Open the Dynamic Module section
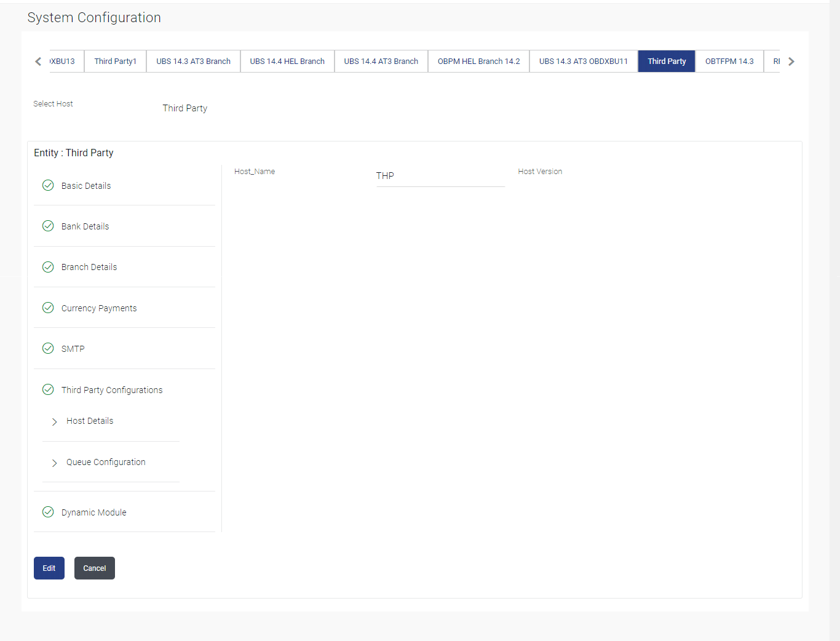The height and width of the screenshot is (641, 840). pyautogui.click(x=94, y=512)
